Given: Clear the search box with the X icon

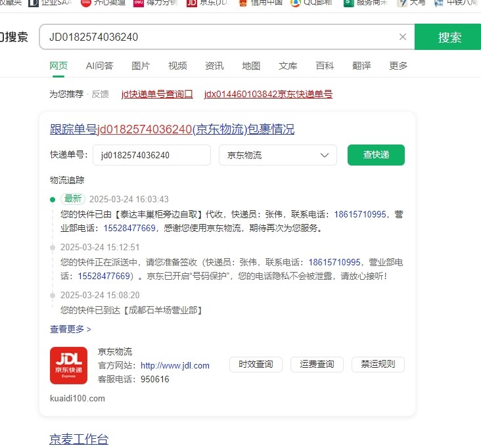Looking at the screenshot, I should pos(403,37).
